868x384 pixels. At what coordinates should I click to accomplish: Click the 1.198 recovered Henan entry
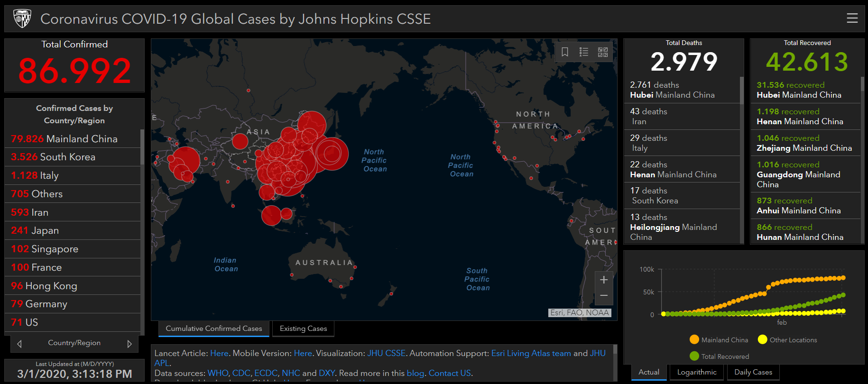point(805,117)
